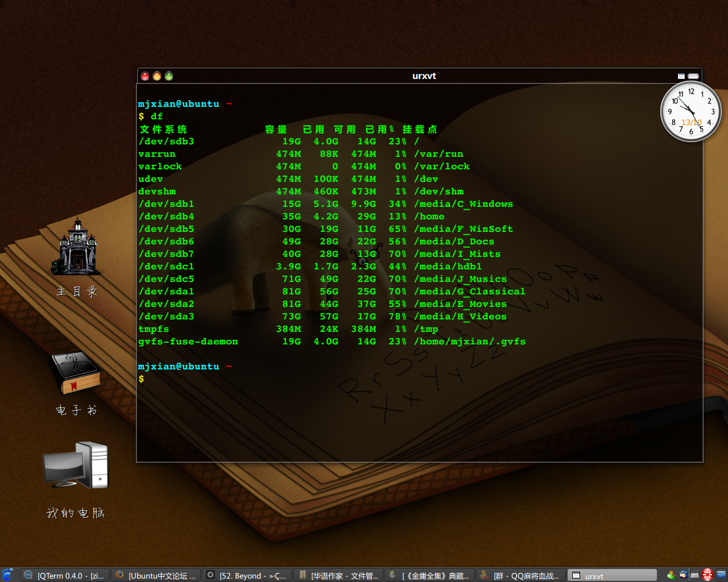Click the /media/F_WinSoft mount point text
The width and height of the screenshot is (728, 582).
[464, 229]
